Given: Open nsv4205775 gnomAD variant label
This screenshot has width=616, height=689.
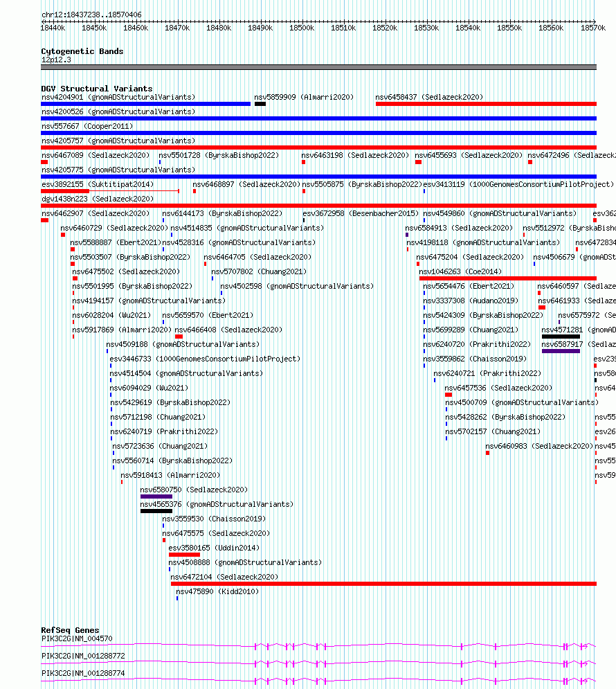Looking at the screenshot, I should pyautogui.click(x=118, y=170).
